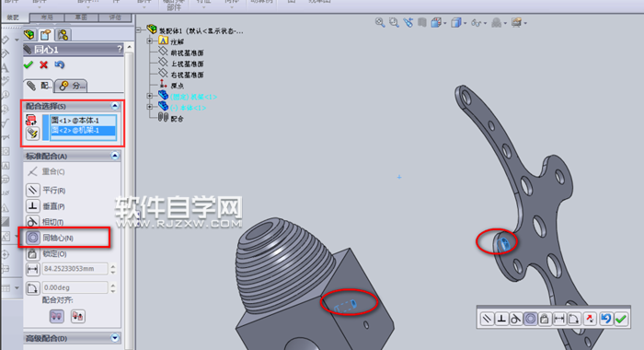Undo from the floating mate toolbar
The width and height of the screenshot is (644, 350).
click(605, 319)
